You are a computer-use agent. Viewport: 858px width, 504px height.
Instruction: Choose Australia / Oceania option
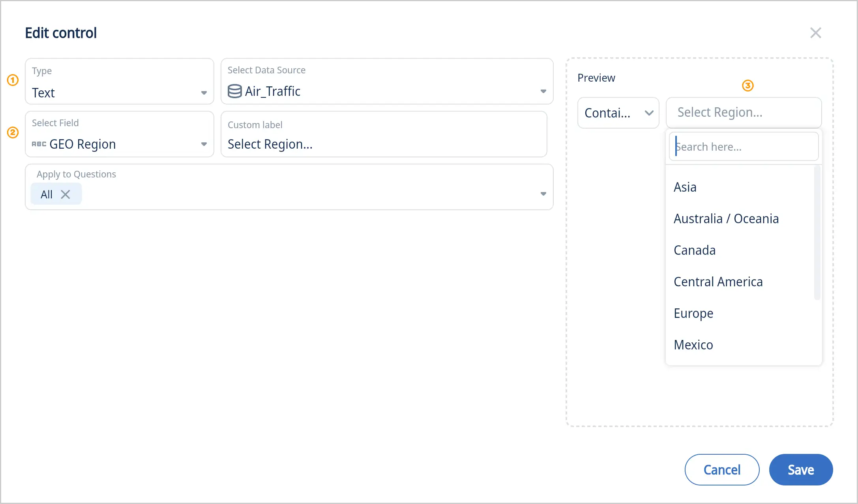point(726,218)
